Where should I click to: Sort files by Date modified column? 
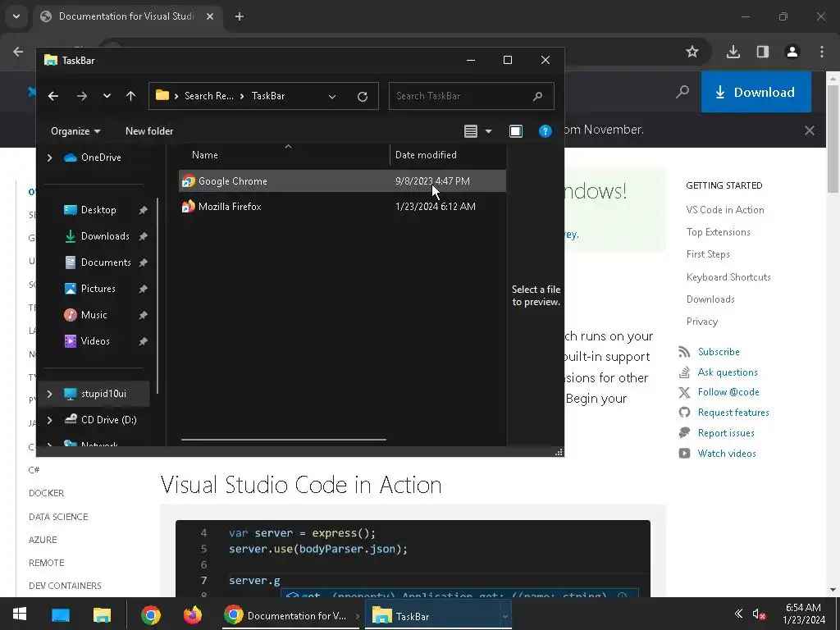pyautogui.click(x=426, y=155)
